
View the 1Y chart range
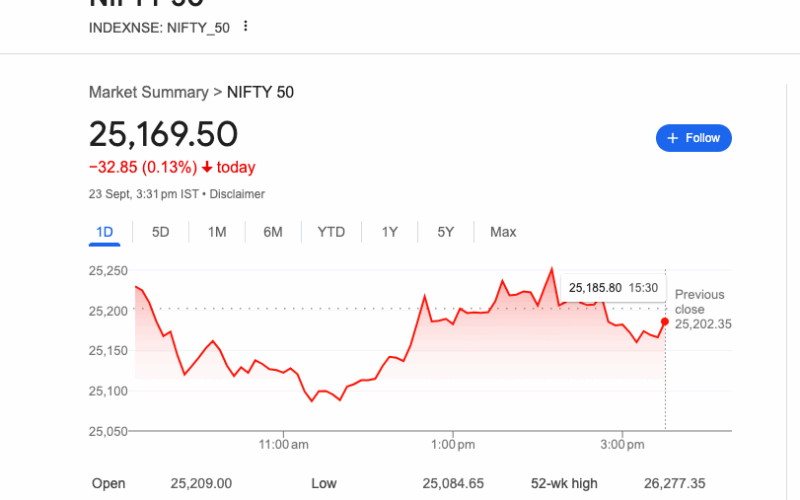point(390,232)
